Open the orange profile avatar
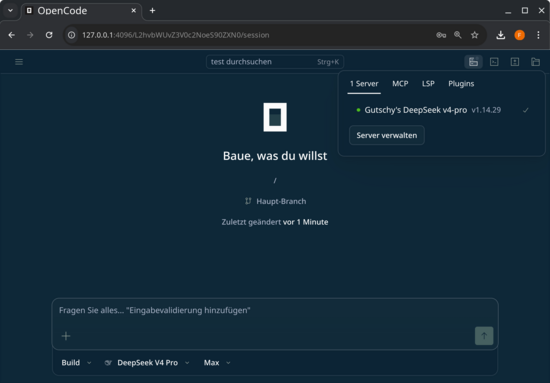The height and width of the screenshot is (383, 550). pyautogui.click(x=519, y=35)
